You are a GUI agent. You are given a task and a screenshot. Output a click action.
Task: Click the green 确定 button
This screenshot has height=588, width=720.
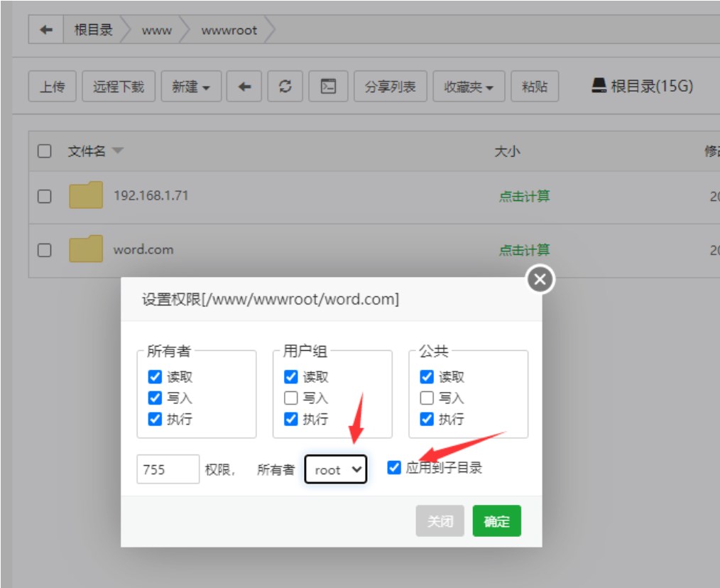pos(496,521)
